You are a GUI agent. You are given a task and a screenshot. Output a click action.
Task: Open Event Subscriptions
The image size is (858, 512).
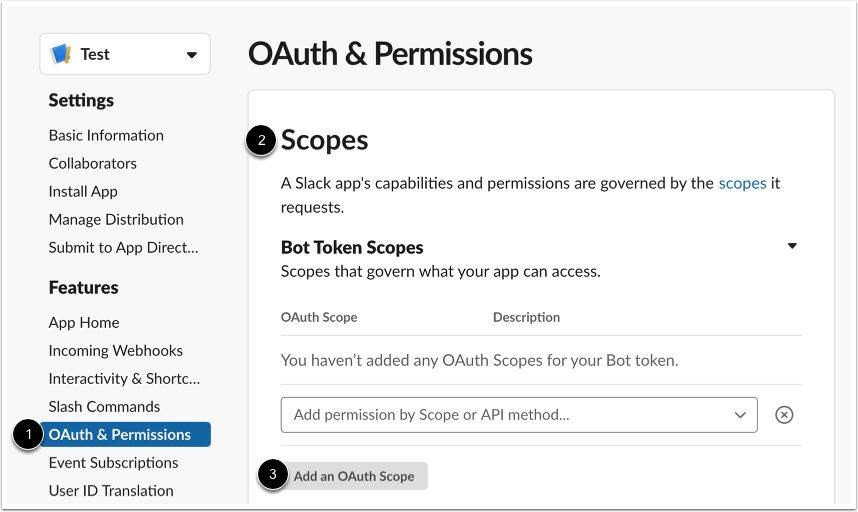(113, 462)
